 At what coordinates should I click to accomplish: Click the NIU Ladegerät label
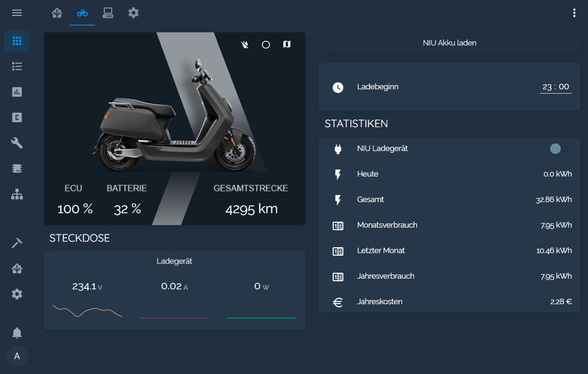point(382,148)
